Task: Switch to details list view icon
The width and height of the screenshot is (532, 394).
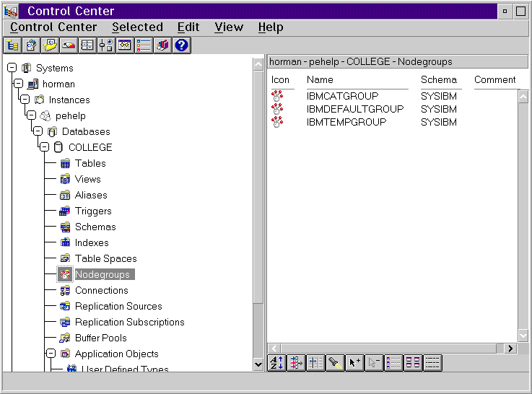Action: click(393, 363)
